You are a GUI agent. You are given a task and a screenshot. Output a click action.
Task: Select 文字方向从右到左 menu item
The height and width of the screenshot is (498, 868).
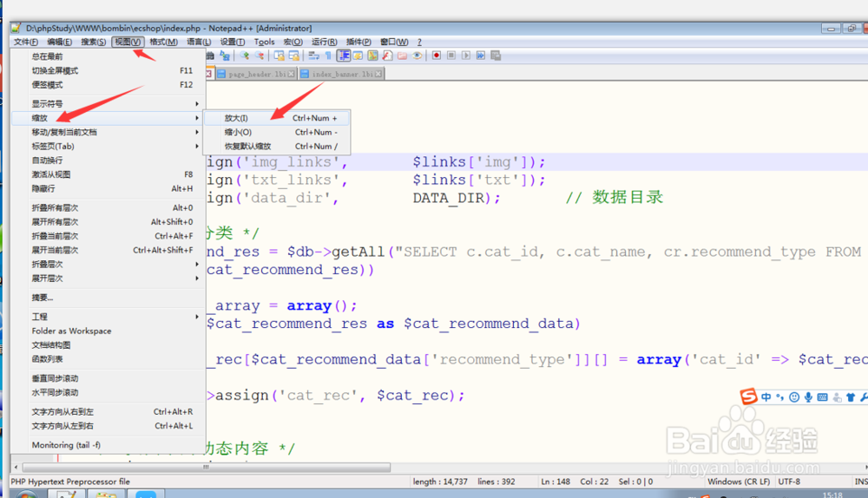[x=108, y=412]
